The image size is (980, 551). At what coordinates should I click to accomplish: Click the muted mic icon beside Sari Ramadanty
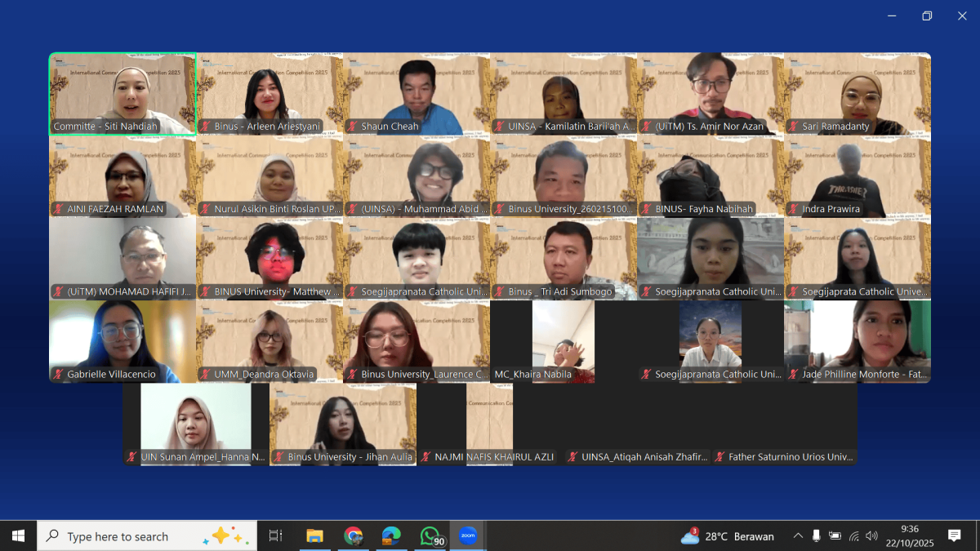coord(794,127)
